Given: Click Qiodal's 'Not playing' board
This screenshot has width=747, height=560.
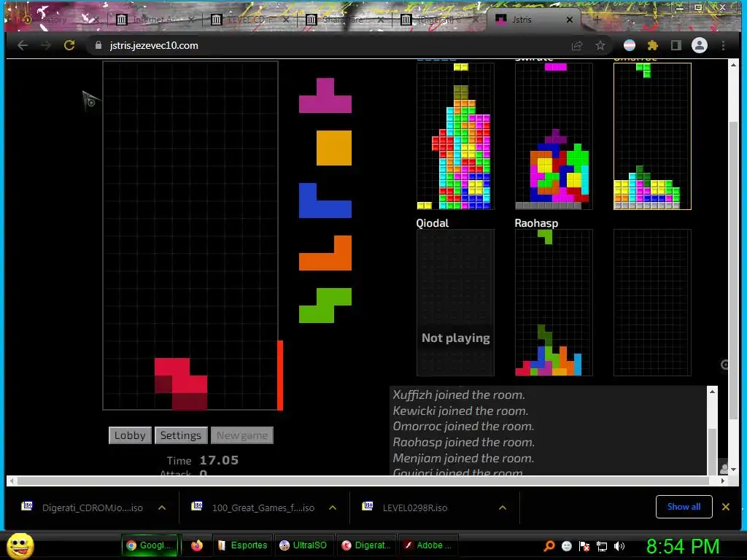Looking at the screenshot, I should 455,303.
